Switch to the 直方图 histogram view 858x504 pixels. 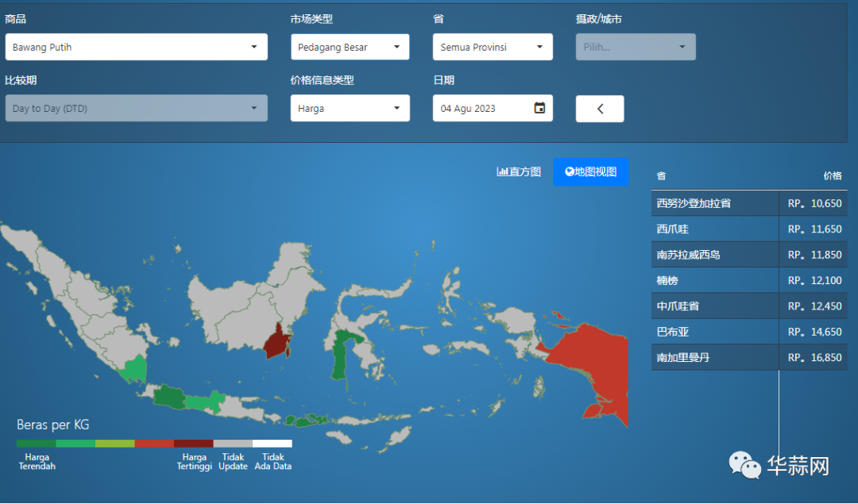click(x=519, y=171)
